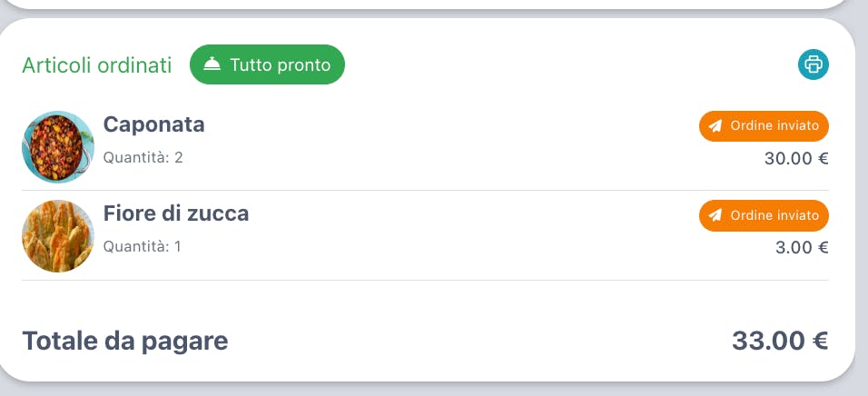The width and height of the screenshot is (868, 396).
Task: Click the Fiore di zucca Quantità: 1 label
Action: pyautogui.click(x=143, y=246)
